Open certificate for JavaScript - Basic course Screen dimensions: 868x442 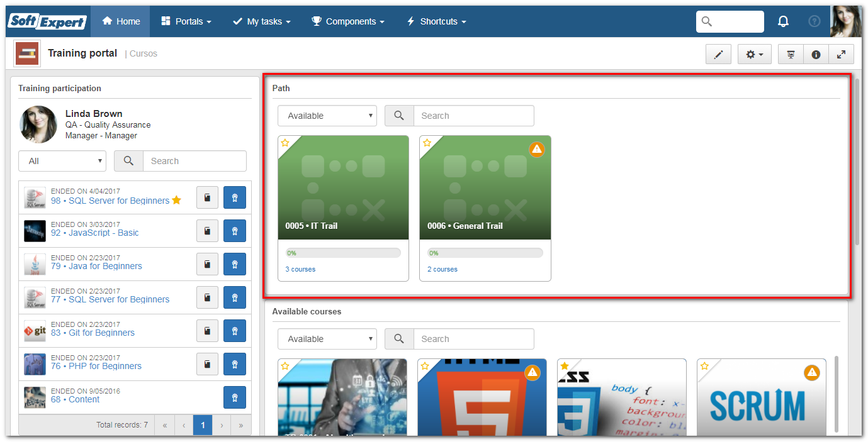234,231
